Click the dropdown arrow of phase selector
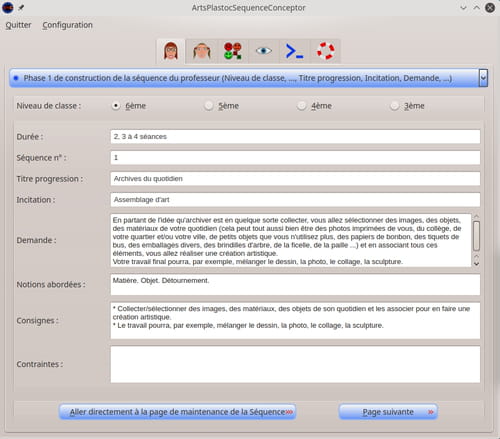 click(483, 78)
